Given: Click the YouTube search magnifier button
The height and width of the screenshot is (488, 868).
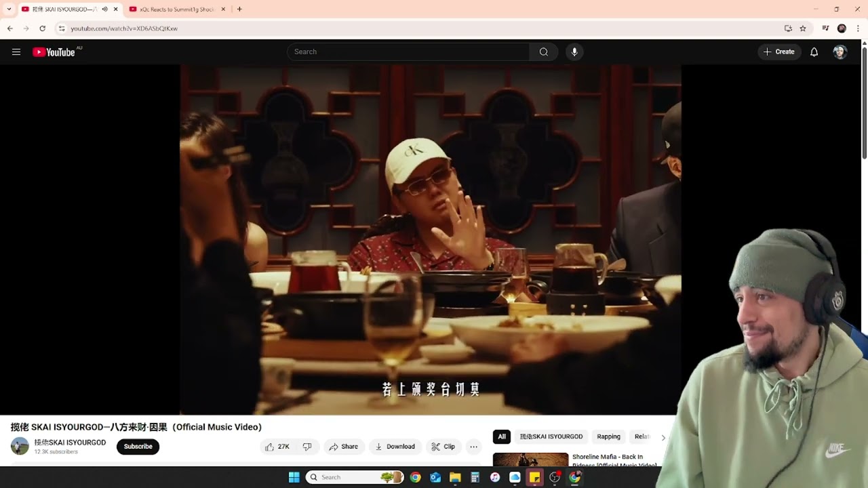Looking at the screenshot, I should 544,52.
